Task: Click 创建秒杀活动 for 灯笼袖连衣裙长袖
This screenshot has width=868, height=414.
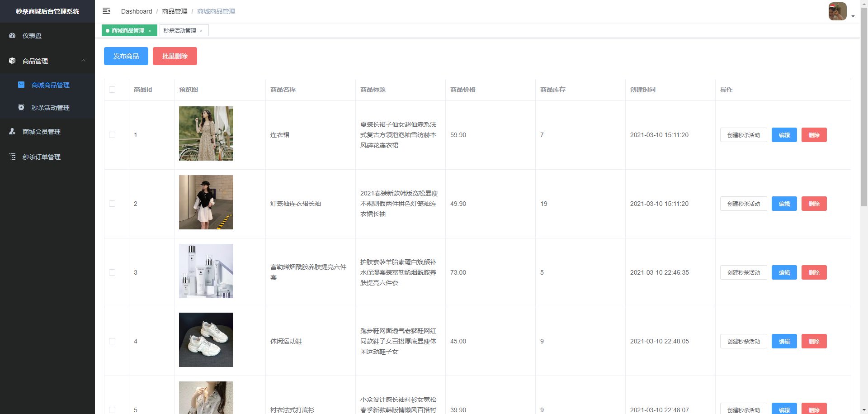Action: [x=743, y=204]
